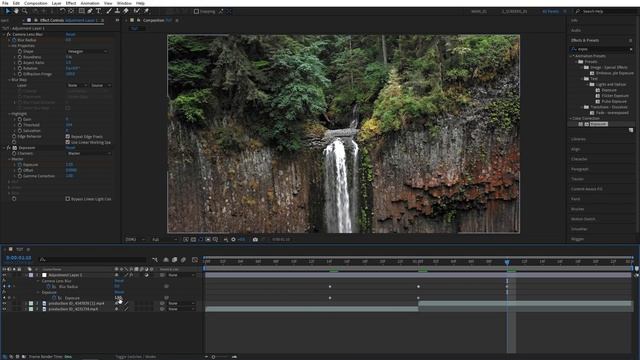Open the File menu
Viewport: 640px width, 360px height.
click(5, 3)
